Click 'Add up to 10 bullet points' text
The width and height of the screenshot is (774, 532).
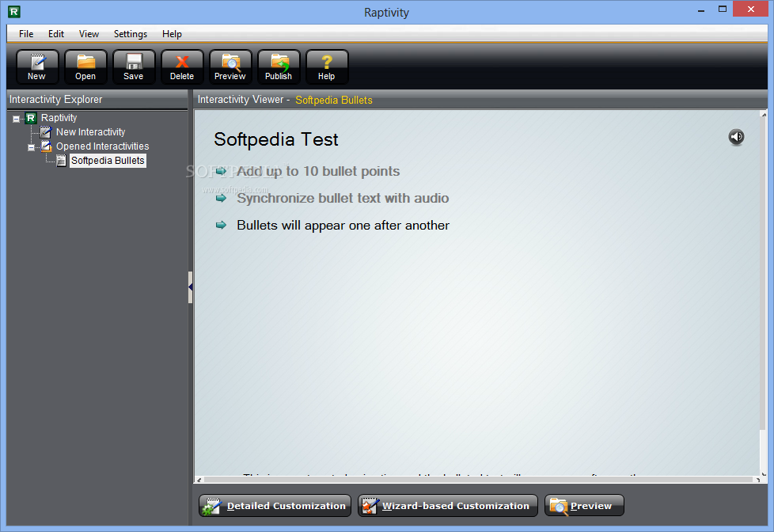click(x=318, y=172)
